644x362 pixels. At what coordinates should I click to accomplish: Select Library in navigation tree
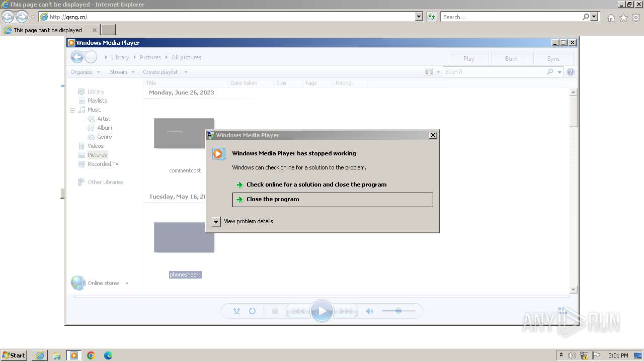point(96,92)
